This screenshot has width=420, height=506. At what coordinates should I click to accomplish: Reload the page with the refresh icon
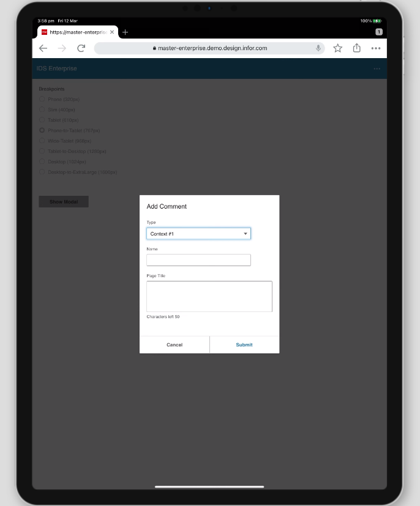pyautogui.click(x=81, y=48)
